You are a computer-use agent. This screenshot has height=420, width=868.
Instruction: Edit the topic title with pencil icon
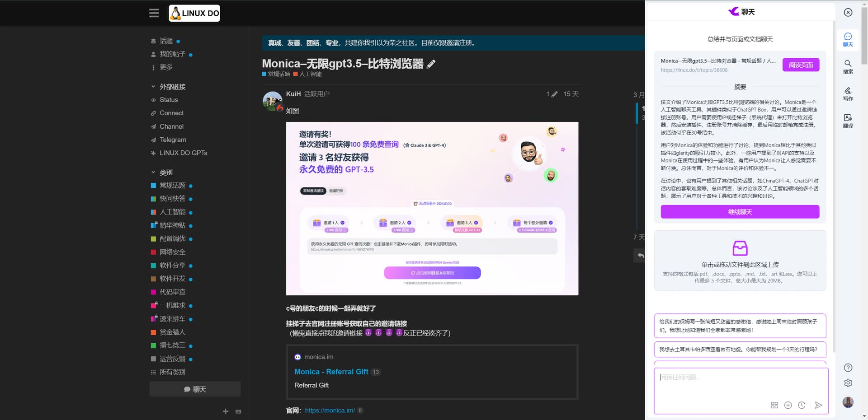click(431, 64)
